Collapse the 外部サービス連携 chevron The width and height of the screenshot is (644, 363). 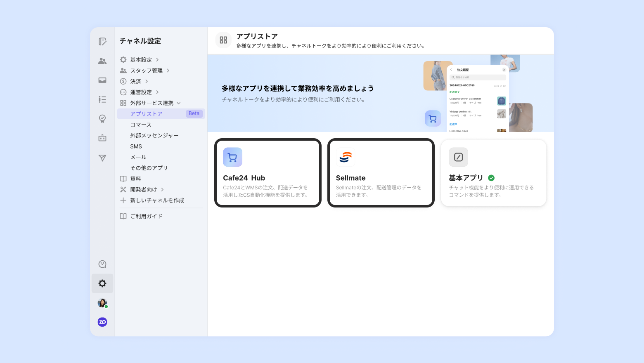179,103
